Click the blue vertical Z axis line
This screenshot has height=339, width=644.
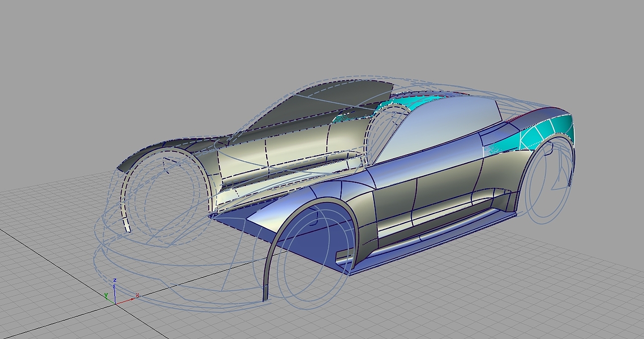point(115,295)
